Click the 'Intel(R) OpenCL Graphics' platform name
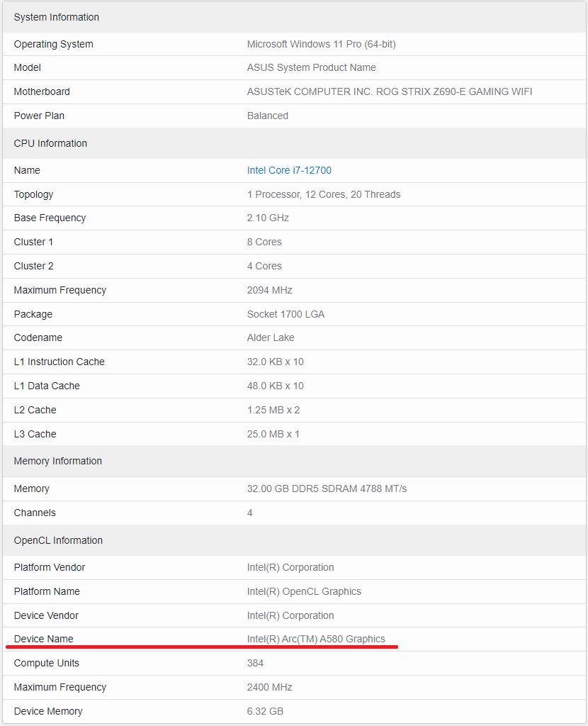Image resolution: width=588 pixels, height=726 pixels. point(304,591)
